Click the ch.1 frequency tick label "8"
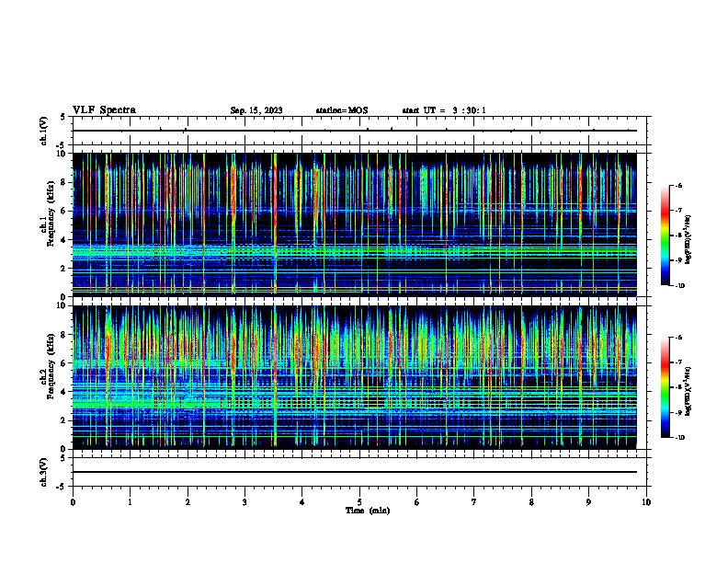Screen dimensions: 728x563 64,182
